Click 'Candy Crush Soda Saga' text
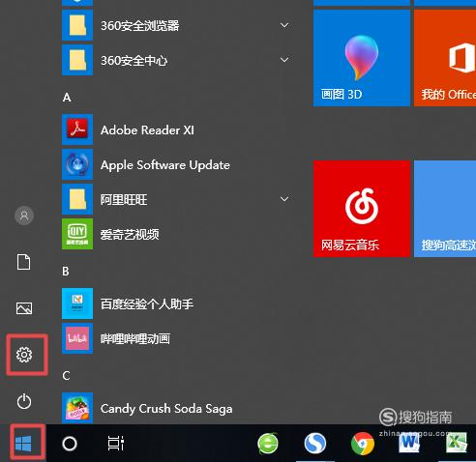The width and height of the screenshot is (476, 462). coord(166,409)
